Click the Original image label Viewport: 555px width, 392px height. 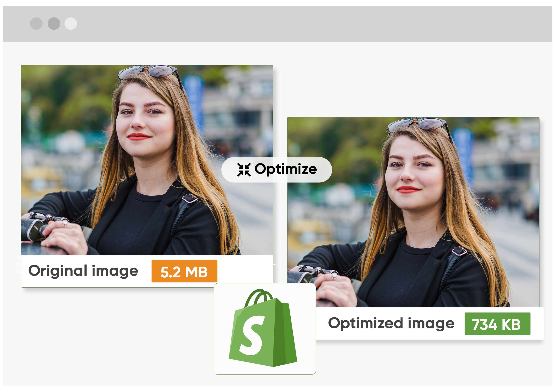pyautogui.click(x=83, y=271)
